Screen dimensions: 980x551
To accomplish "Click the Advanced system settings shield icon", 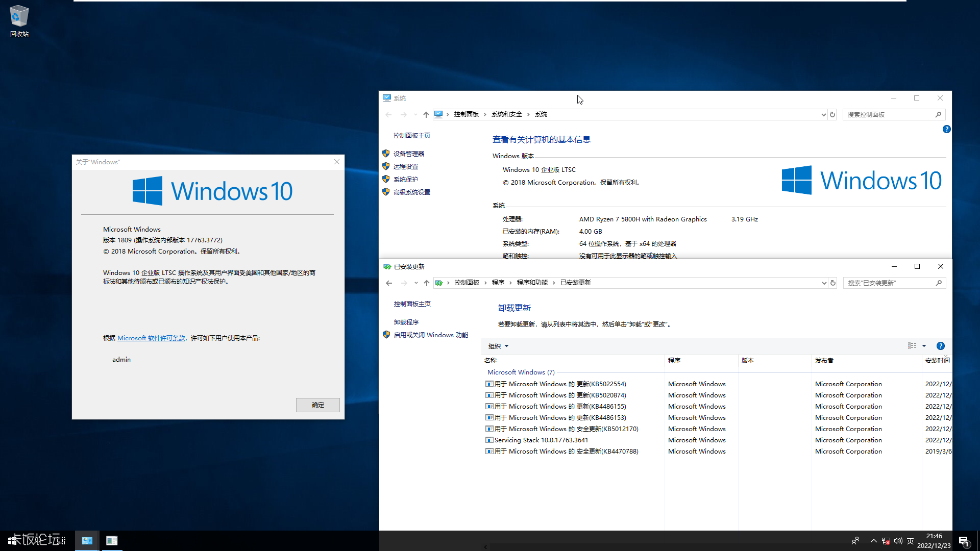I will 386,192.
